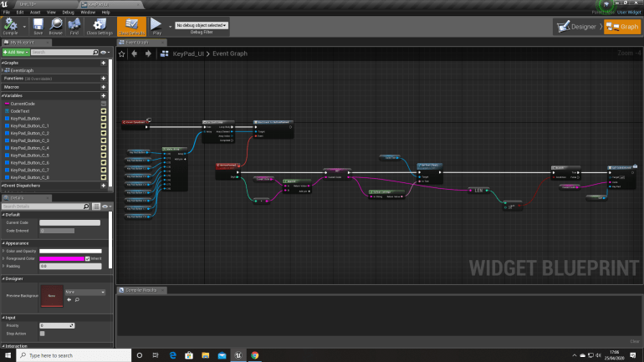644x362 pixels.
Task: Add a new graph with plus icon
Action: click(104, 63)
